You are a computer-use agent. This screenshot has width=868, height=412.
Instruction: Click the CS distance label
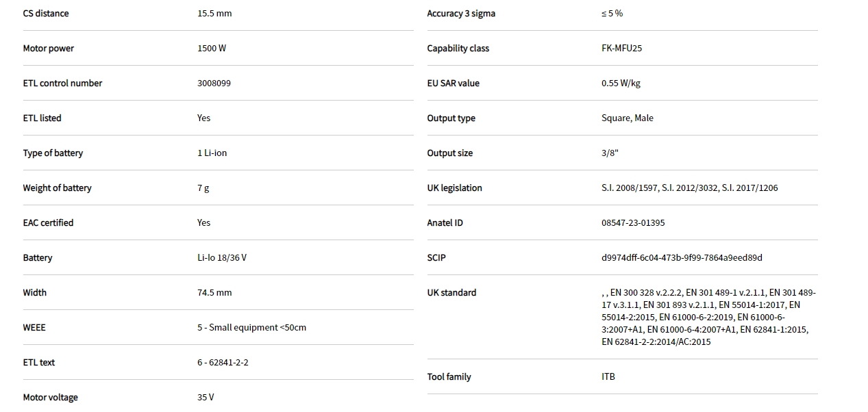(x=46, y=14)
